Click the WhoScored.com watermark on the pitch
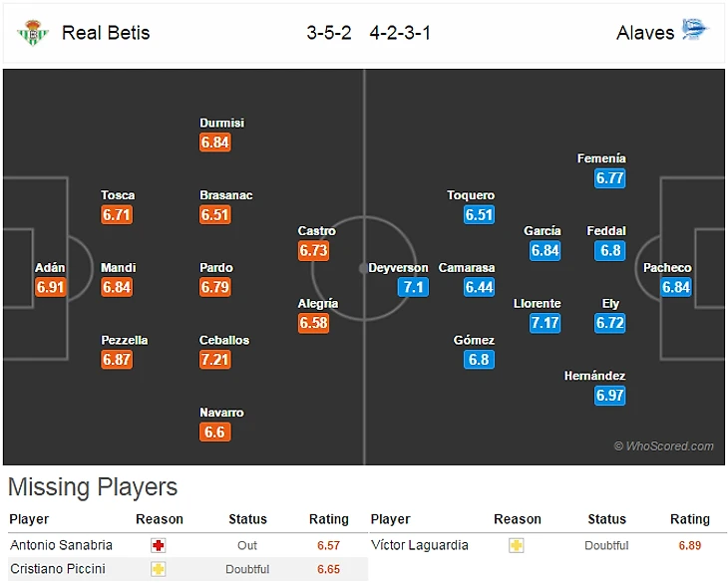The image size is (728, 583). (664, 446)
